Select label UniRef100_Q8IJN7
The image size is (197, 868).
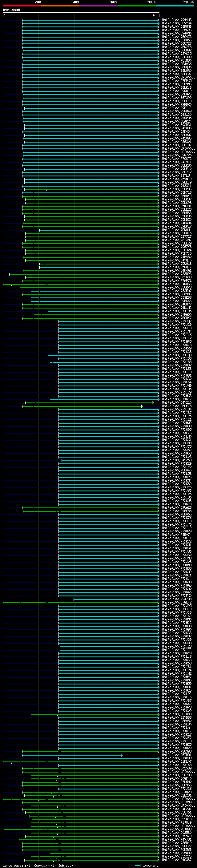[177, 240]
